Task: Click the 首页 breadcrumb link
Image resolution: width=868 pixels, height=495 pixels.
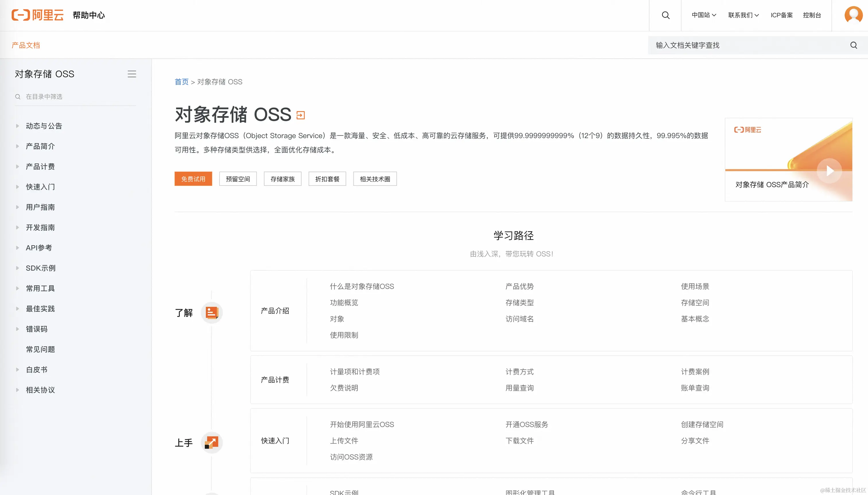Action: [181, 82]
